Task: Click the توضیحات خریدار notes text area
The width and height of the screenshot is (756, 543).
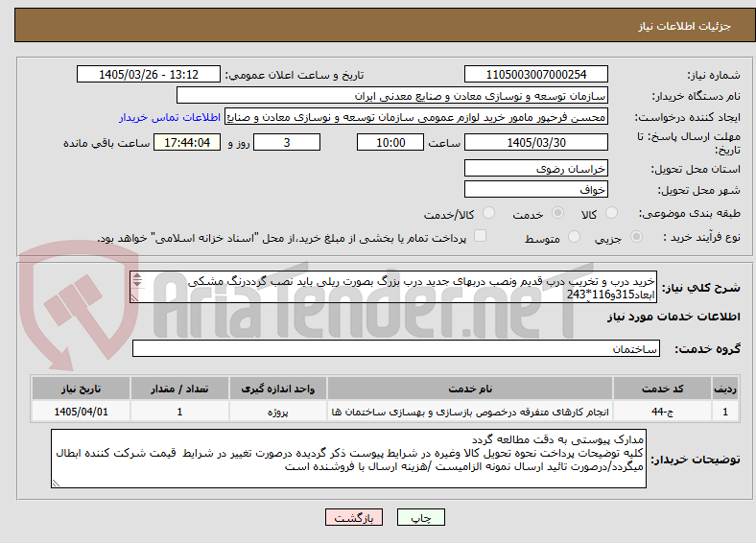Action: pyautogui.click(x=348, y=459)
